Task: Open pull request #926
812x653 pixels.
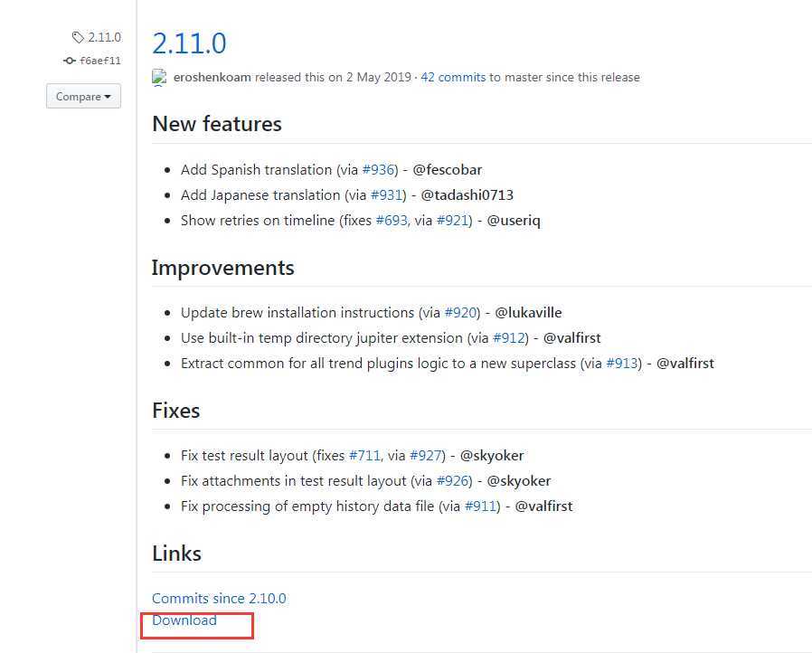Action: point(453,481)
